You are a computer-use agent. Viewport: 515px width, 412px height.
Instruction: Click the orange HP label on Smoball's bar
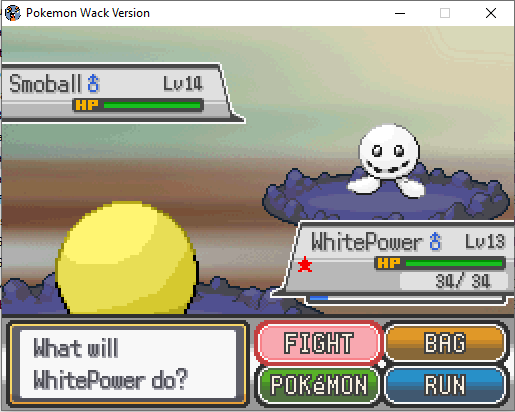click(87, 105)
